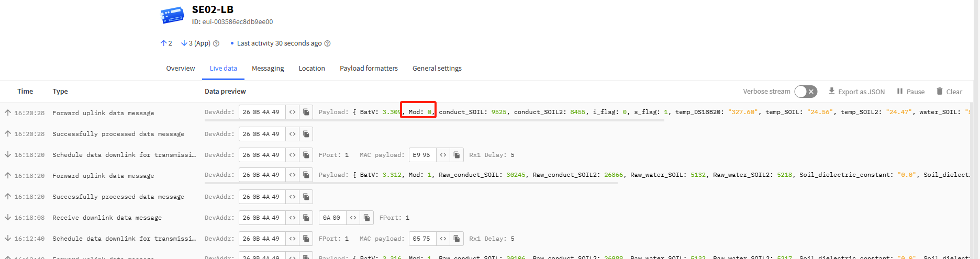Open General settings tab
This screenshot has height=259, width=980.
click(437, 69)
